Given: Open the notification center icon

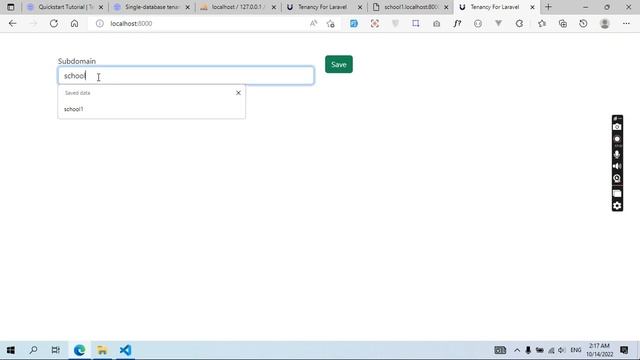Looking at the screenshot, I should (624, 350).
